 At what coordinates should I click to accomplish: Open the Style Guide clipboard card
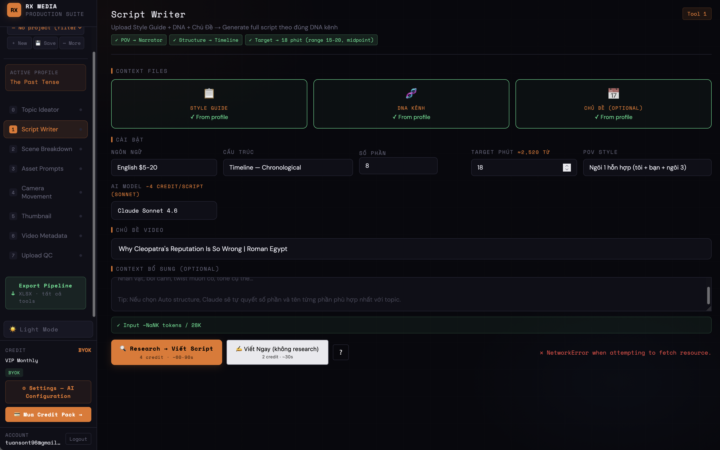209,104
